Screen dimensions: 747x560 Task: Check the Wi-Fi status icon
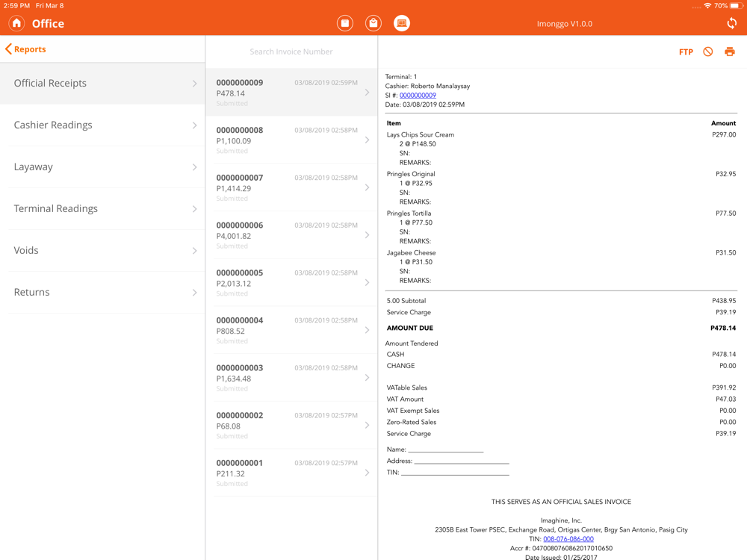point(707,6)
